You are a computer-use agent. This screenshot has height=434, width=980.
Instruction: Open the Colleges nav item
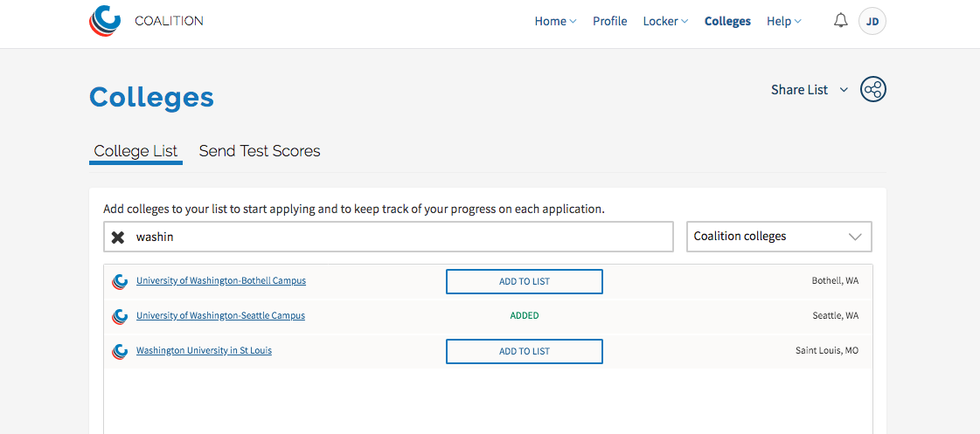pos(727,21)
